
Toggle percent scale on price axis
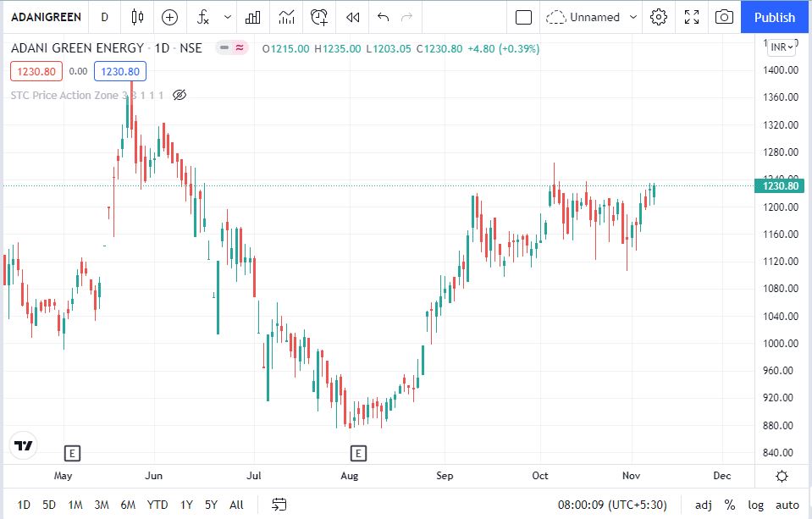tap(729, 505)
